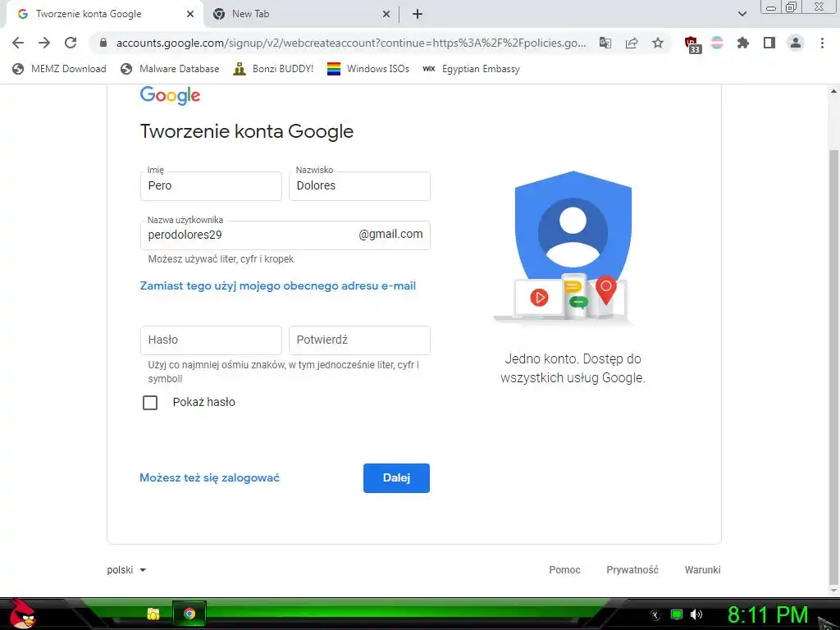840x630 pixels.
Task: Click the Nazwa użytkownika field
Action: pyautogui.click(x=285, y=235)
